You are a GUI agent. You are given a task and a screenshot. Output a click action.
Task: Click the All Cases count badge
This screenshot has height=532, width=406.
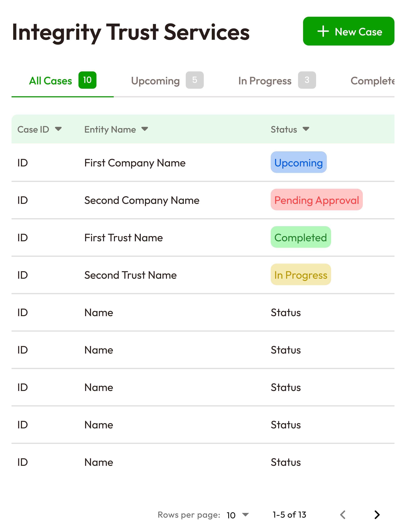(x=87, y=80)
